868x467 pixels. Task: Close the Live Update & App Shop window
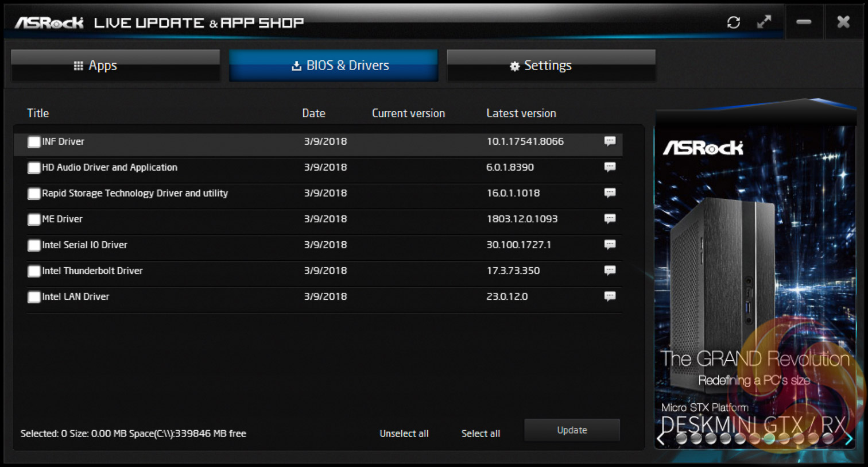tap(843, 22)
